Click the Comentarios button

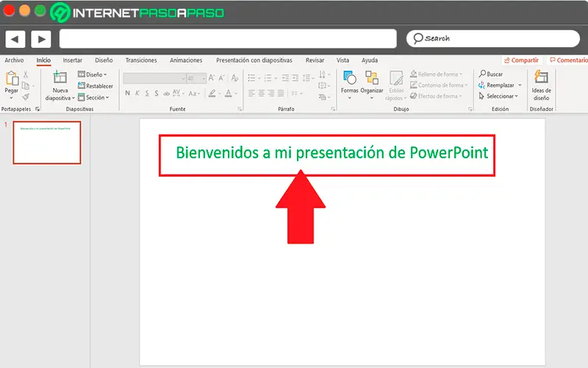[568, 60]
